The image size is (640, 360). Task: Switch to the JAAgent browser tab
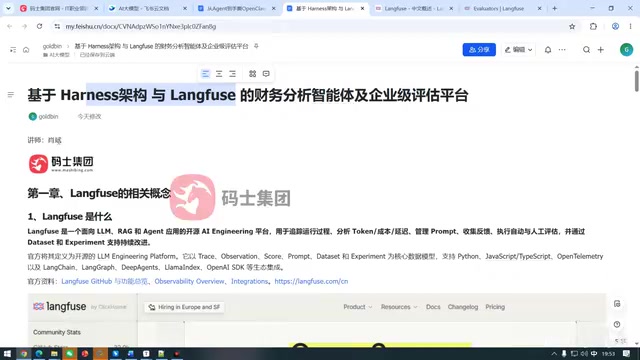pyautogui.click(x=236, y=9)
